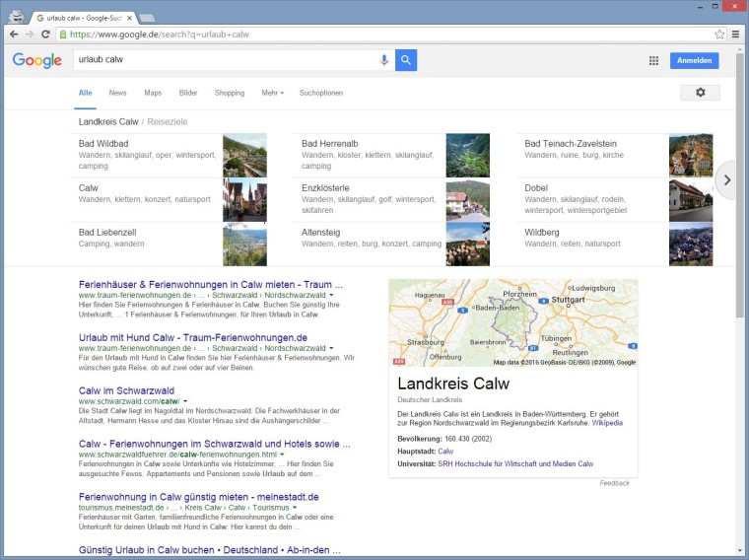Open Suchoptionen search tools
Viewport: 749px width, 560px height.
click(x=321, y=93)
